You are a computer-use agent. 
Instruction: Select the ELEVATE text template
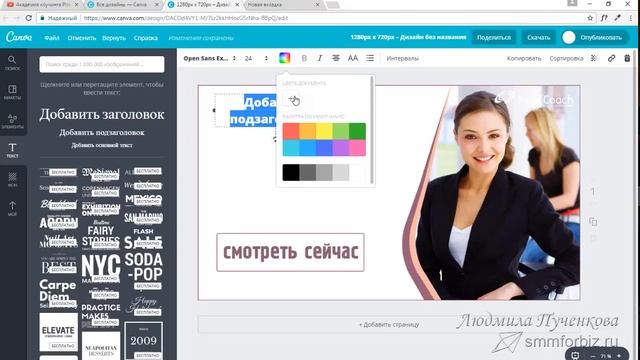58,332
